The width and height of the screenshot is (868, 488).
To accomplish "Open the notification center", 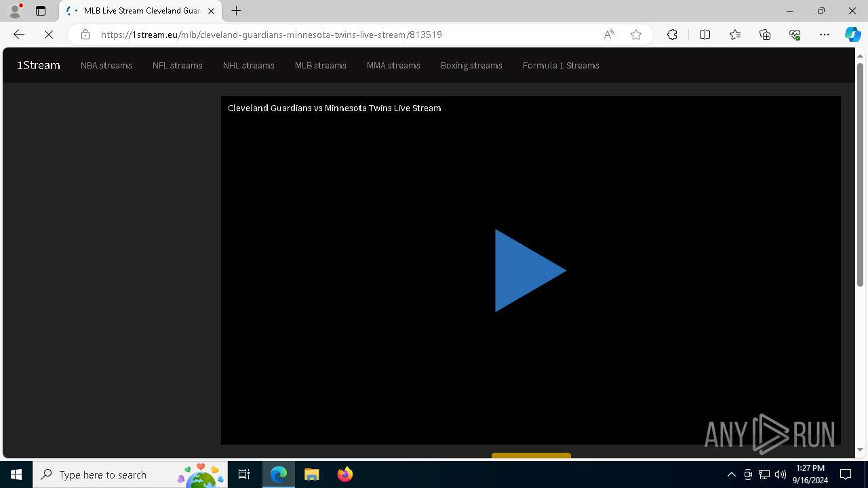I will point(846,474).
